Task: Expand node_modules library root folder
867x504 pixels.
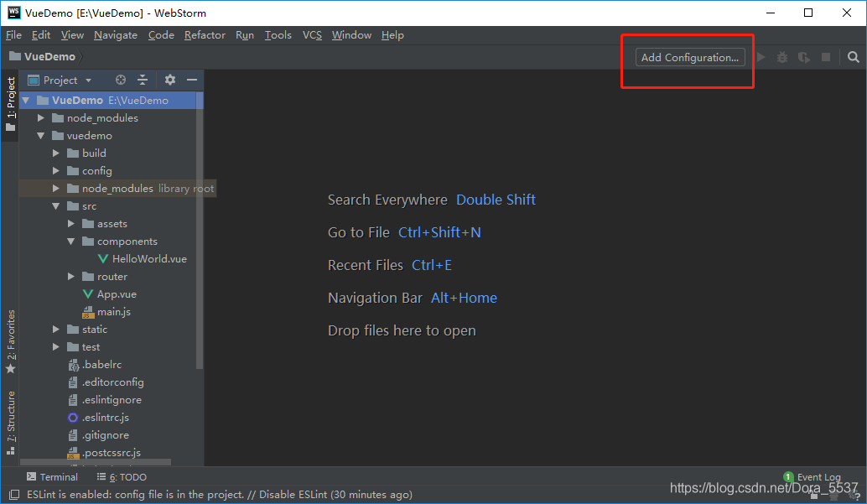Action: click(56, 189)
